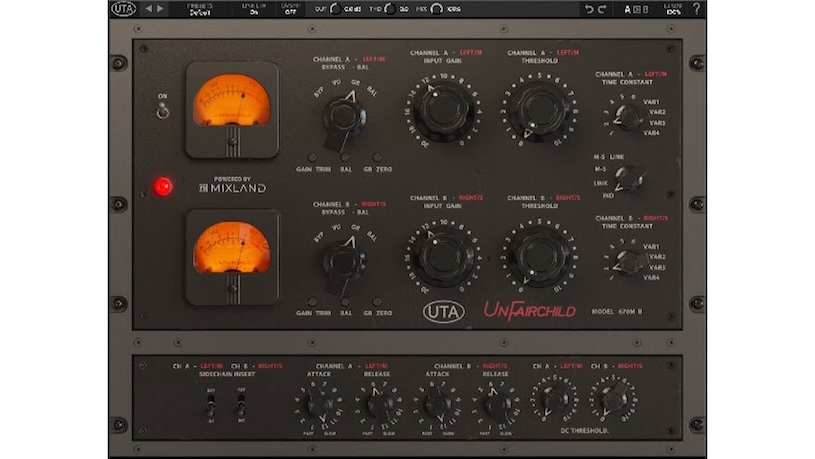The image size is (815, 459).
Task: Click the Channel A Release knob
Action: (379, 403)
